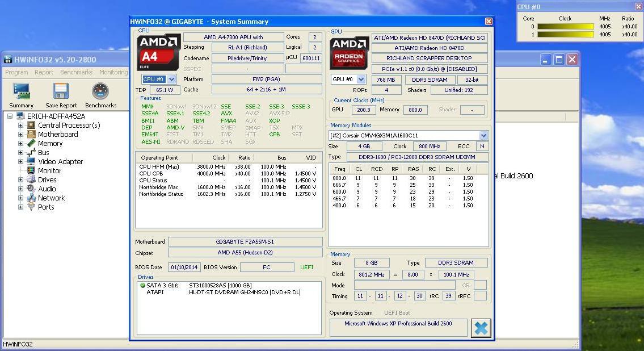Open the memory module Corsair dropdown
The height and width of the screenshot is (351, 644).
[x=483, y=135]
